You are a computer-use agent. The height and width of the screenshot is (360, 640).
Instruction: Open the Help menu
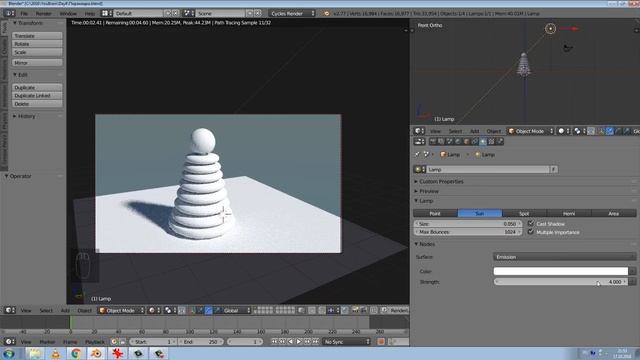pos(89,13)
